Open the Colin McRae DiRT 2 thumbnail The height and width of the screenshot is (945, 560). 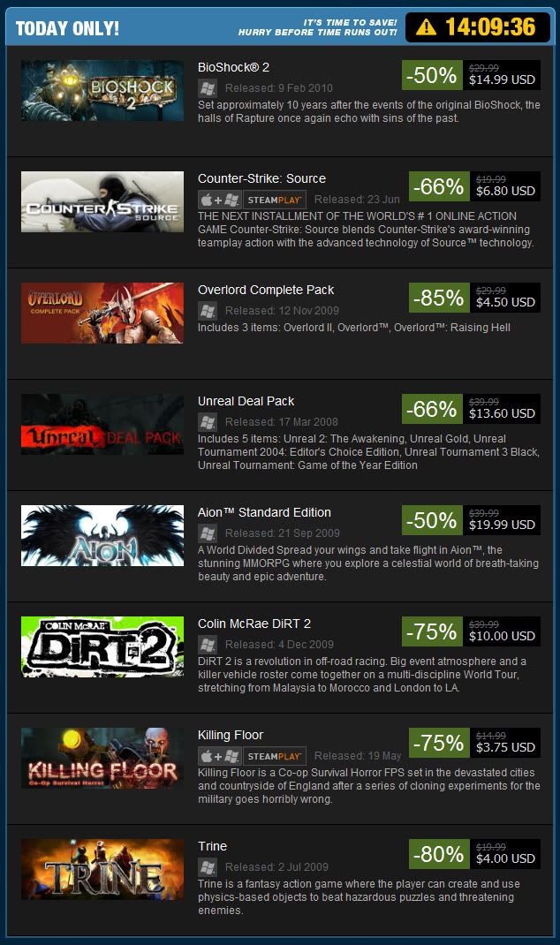[x=102, y=646]
